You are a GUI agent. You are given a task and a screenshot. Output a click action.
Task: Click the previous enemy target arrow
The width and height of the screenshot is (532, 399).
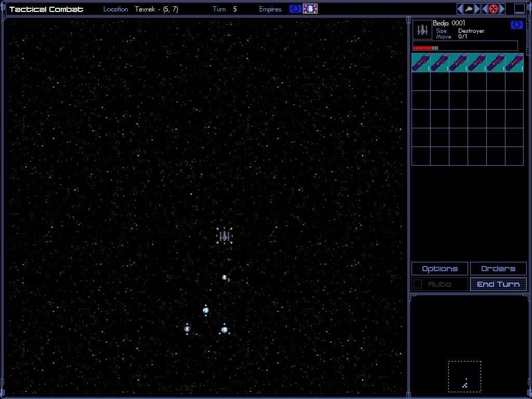tap(485, 9)
